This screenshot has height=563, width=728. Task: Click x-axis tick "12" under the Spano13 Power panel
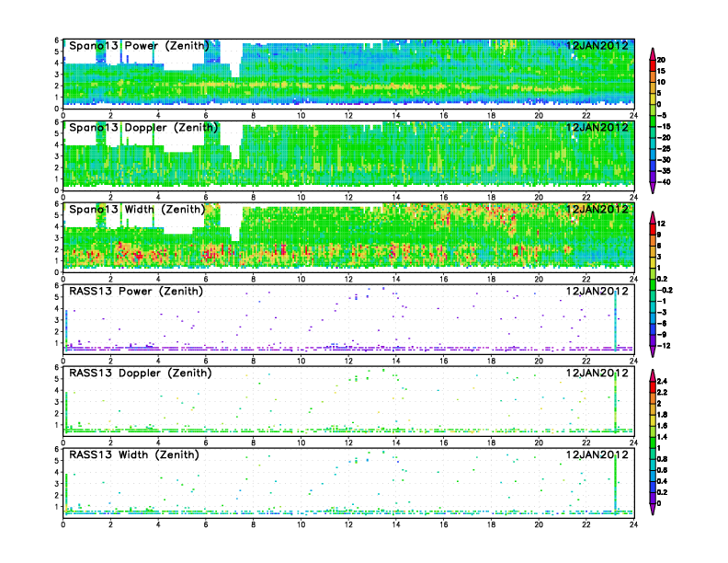pos(348,116)
